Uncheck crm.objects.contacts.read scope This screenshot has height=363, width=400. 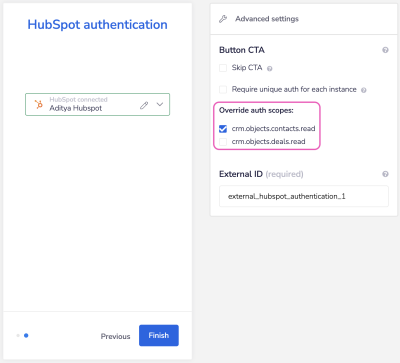coord(223,129)
